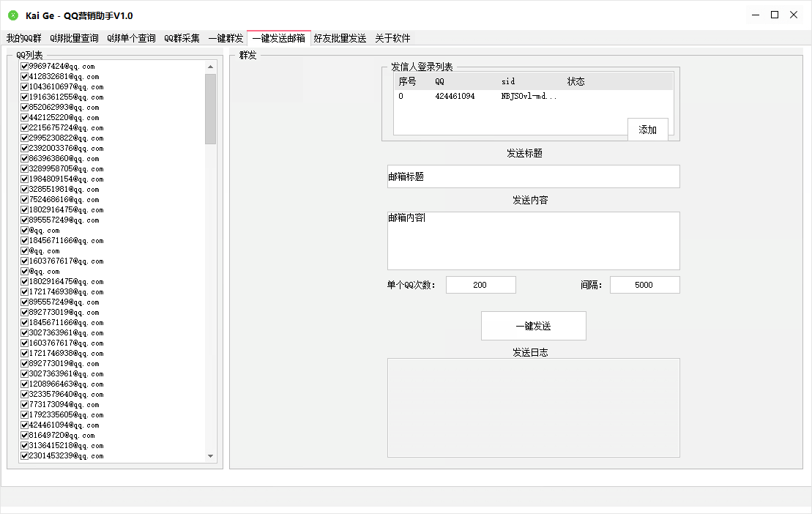Go to the 好友批量发送 tab
This screenshot has height=514, width=812.
(x=340, y=38)
